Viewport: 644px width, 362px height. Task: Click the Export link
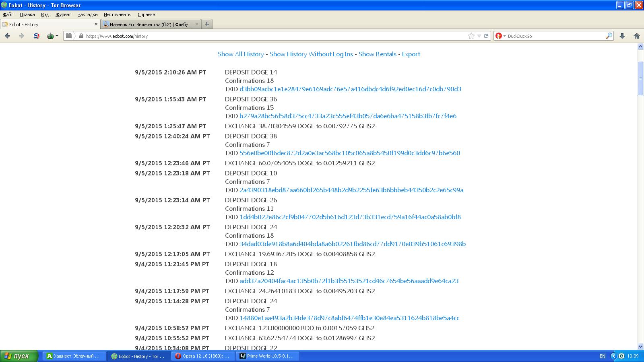click(411, 54)
